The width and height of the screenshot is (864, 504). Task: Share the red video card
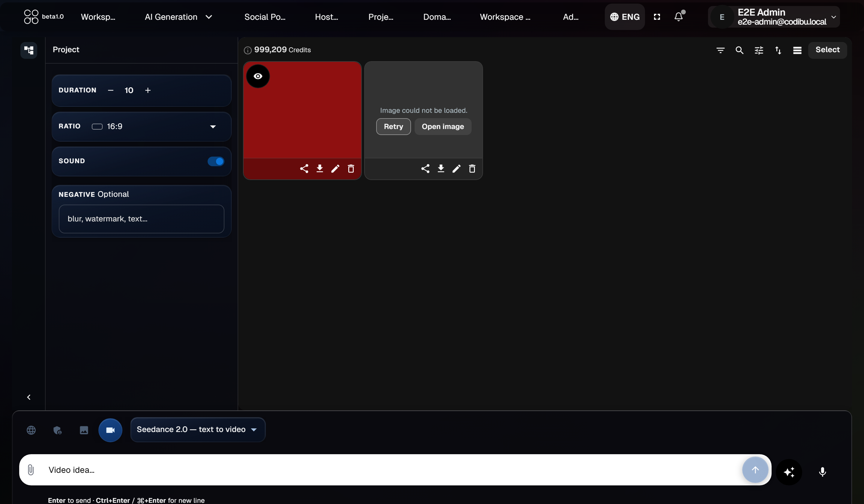point(304,168)
